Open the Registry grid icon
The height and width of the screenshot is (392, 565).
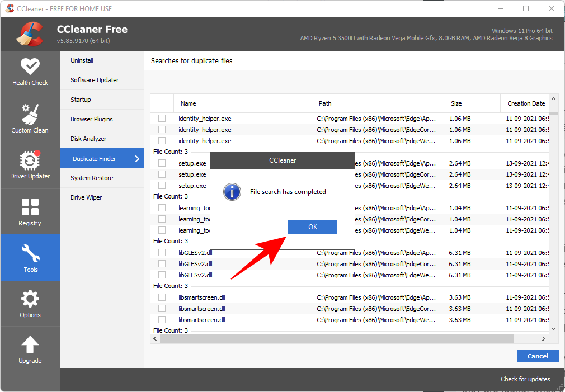tap(30, 206)
